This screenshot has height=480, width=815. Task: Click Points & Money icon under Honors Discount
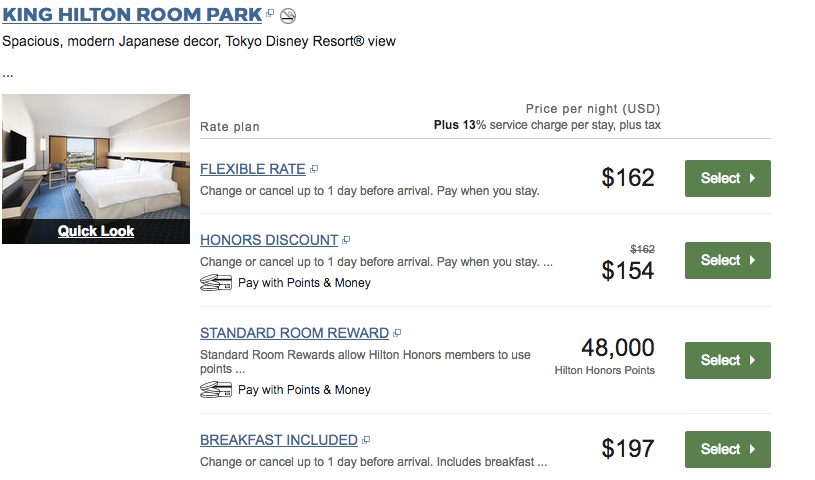point(216,283)
